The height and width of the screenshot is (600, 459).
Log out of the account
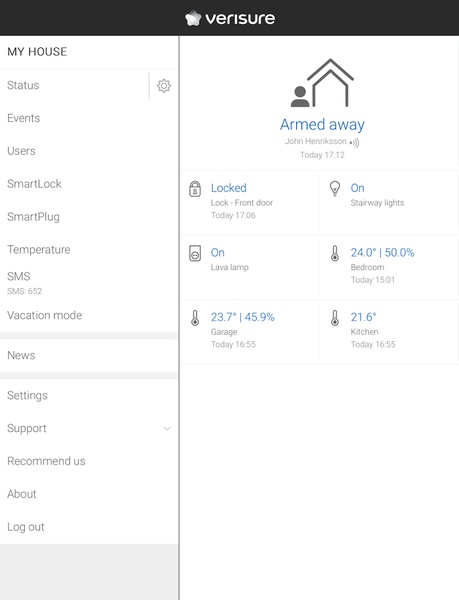pos(89,527)
